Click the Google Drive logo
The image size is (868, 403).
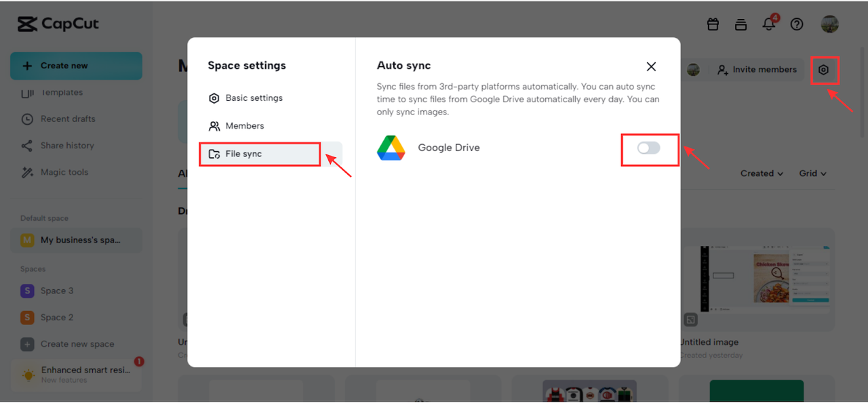[x=391, y=148]
